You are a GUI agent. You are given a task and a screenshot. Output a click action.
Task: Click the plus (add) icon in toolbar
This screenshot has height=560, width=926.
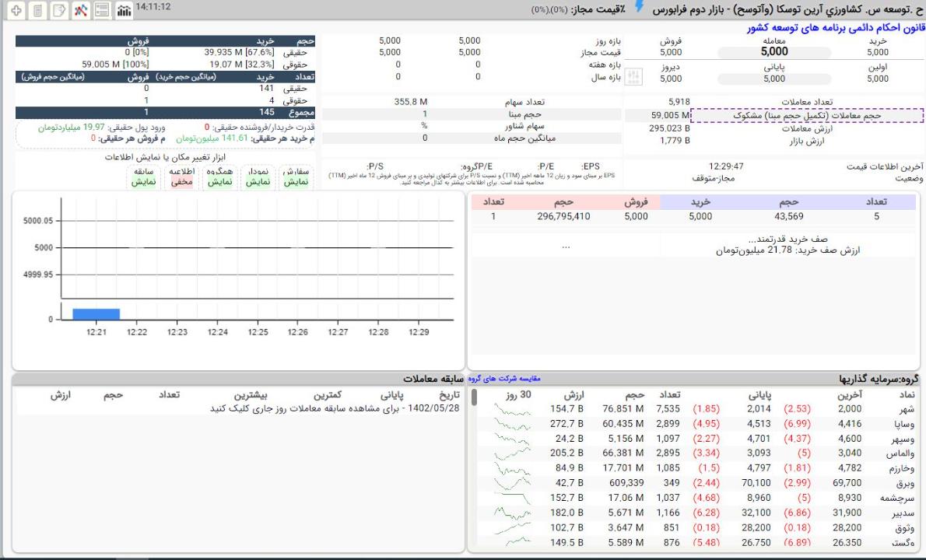pos(16,11)
